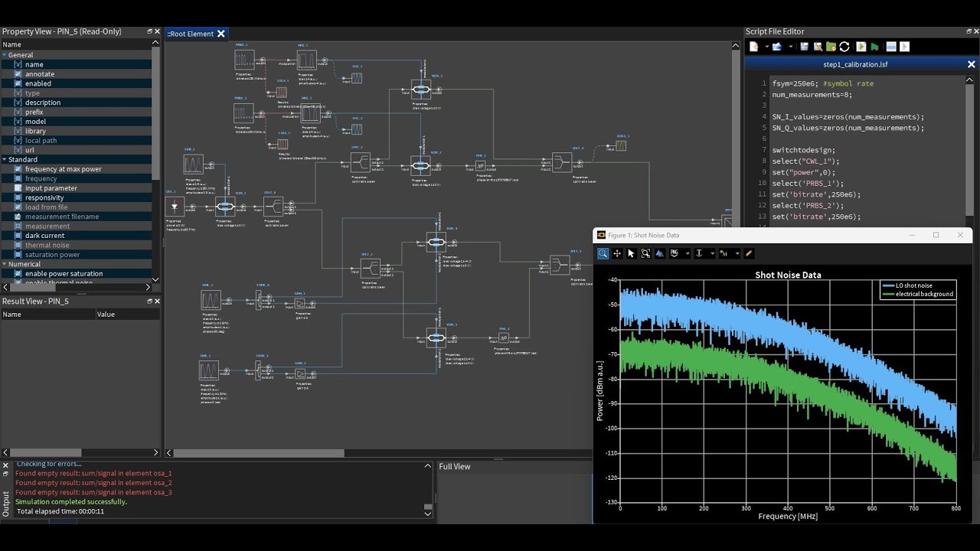Click the LO shot noise legend swatch
This screenshot has height=551, width=980.
click(888, 285)
